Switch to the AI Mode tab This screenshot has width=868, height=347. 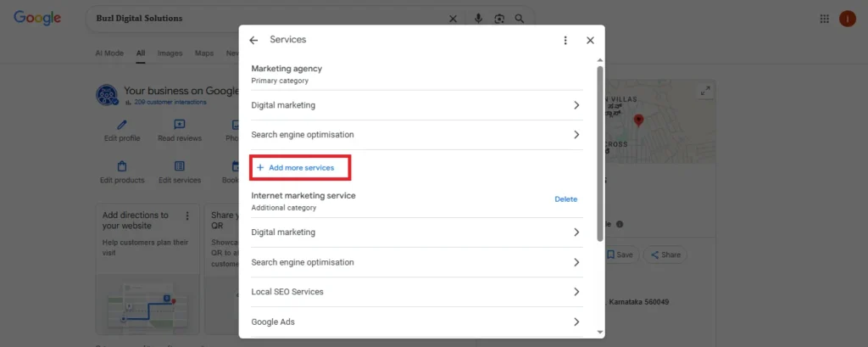109,53
